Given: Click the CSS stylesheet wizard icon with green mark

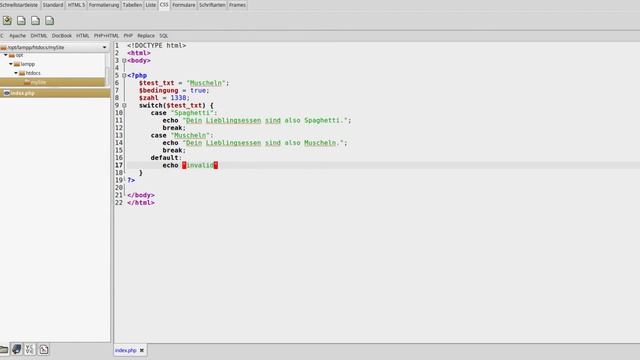Looking at the screenshot, I should (7, 20).
